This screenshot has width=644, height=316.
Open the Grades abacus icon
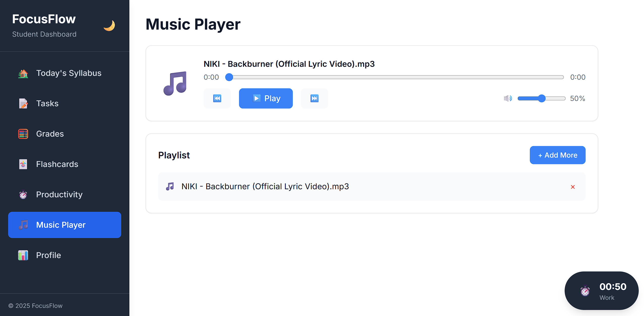pyautogui.click(x=23, y=134)
